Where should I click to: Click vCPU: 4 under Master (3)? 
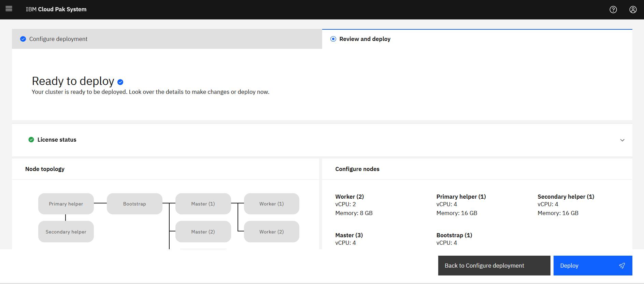(x=345, y=243)
